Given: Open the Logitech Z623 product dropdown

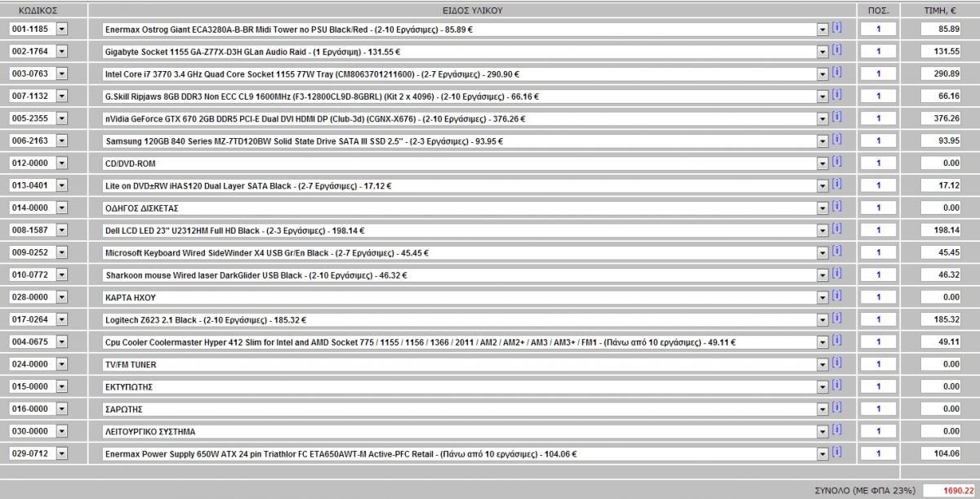Looking at the screenshot, I should click(822, 319).
